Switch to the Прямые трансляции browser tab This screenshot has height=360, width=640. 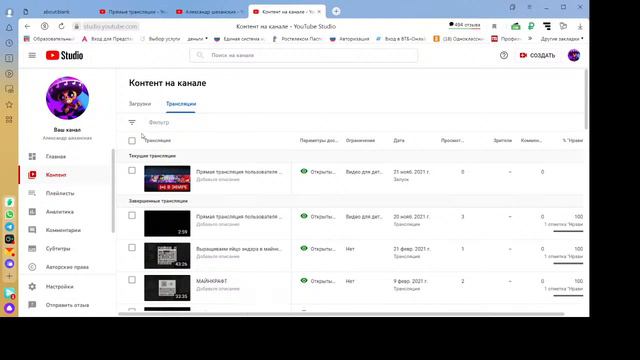(x=133, y=12)
